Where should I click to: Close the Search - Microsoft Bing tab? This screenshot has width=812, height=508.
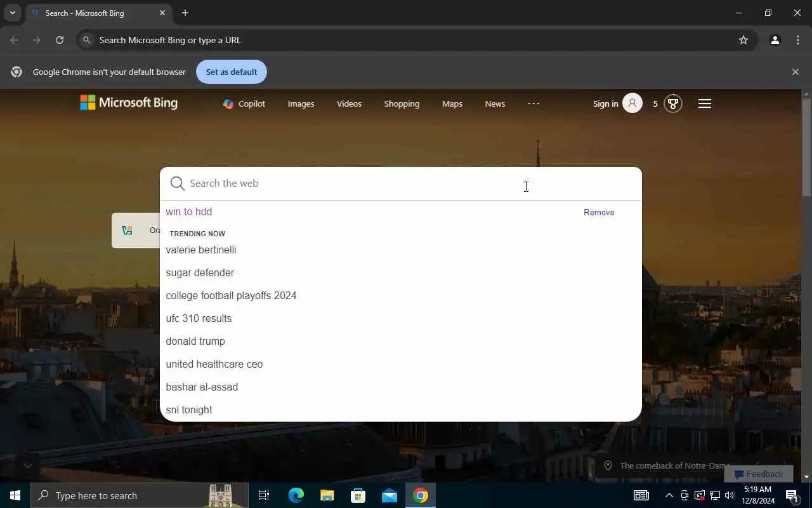click(162, 13)
